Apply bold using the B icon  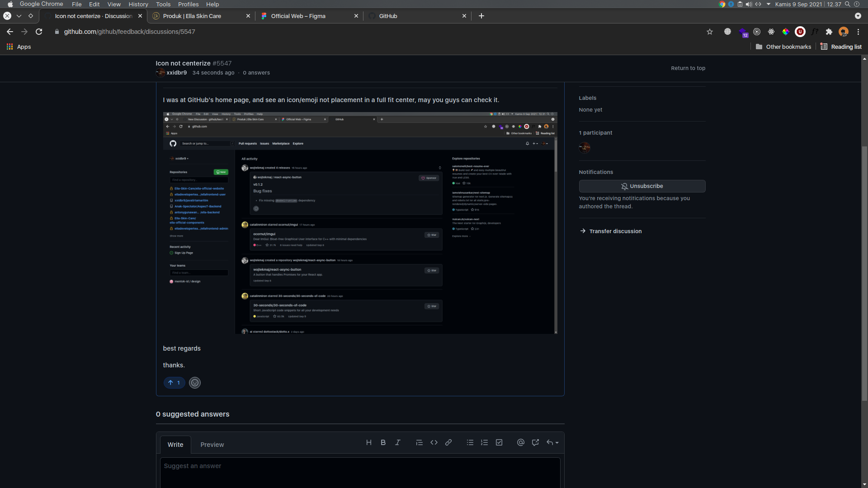383,443
